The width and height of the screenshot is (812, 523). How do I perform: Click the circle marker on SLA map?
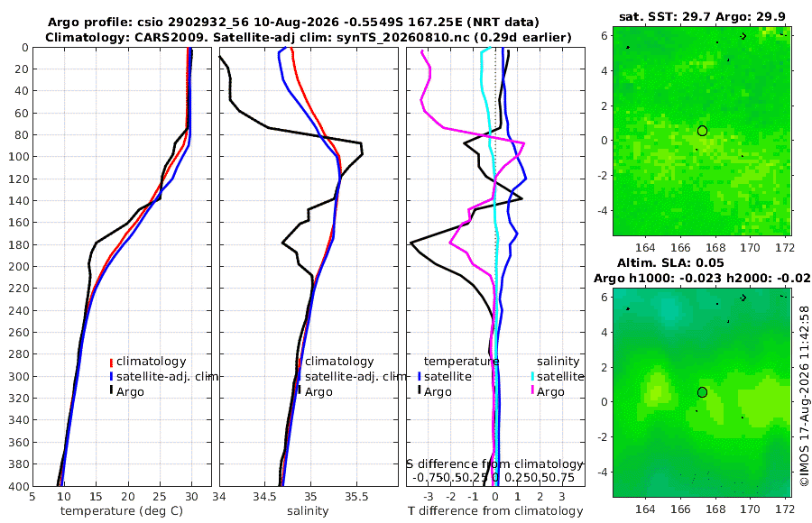coord(702,392)
